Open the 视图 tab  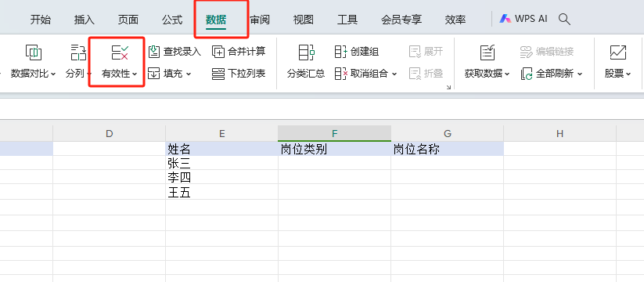click(x=304, y=20)
